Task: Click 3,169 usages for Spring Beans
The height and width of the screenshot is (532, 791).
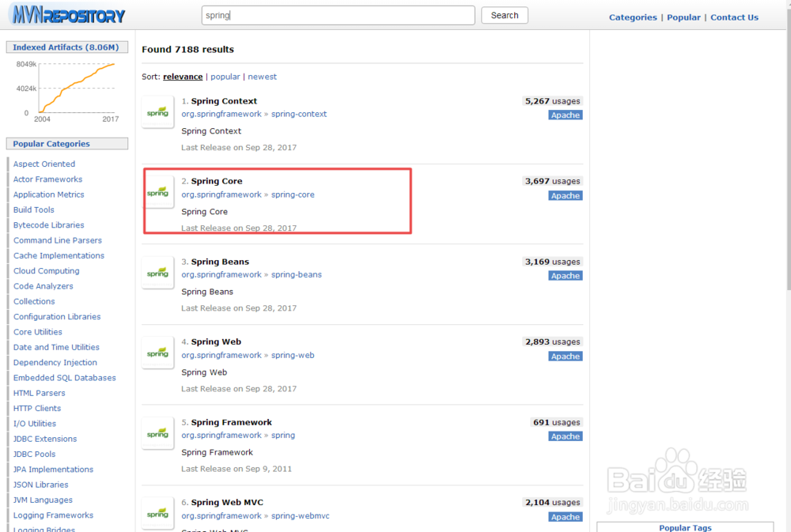Action: 552,262
